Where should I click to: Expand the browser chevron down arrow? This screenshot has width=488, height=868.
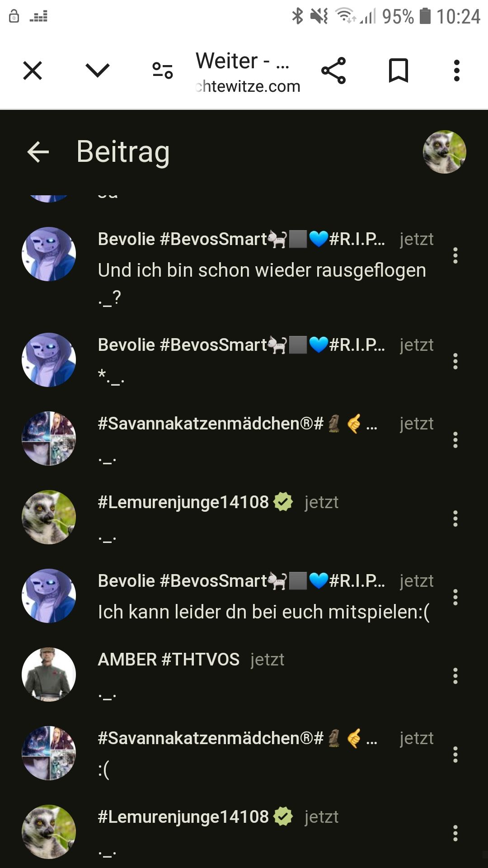(98, 70)
